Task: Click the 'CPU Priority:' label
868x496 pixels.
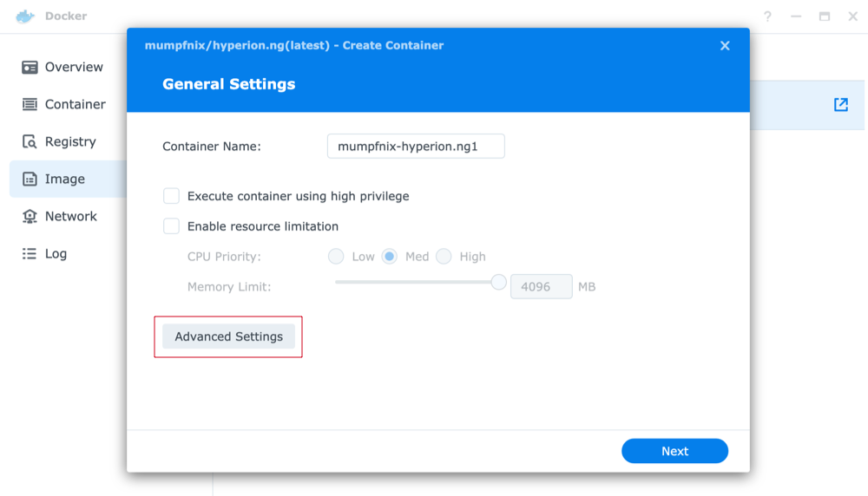Action: (224, 257)
